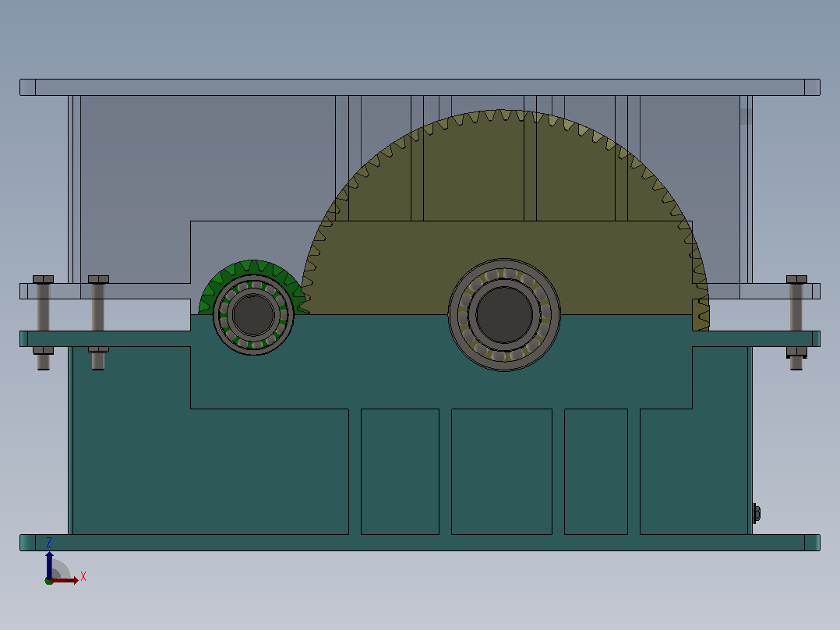Select the transparent top cover plate

(420, 87)
